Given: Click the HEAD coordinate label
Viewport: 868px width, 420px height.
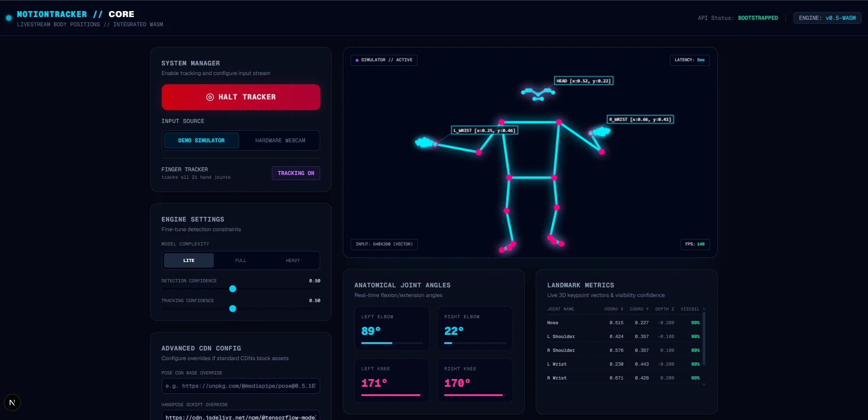Looking at the screenshot, I should [583, 81].
